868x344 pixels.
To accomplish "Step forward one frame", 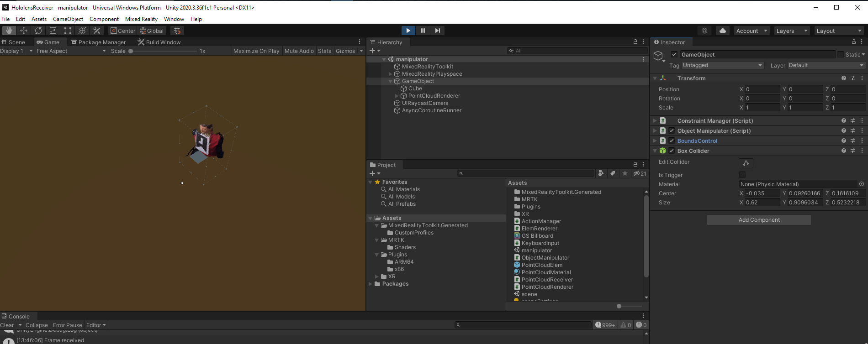I will 438,31.
